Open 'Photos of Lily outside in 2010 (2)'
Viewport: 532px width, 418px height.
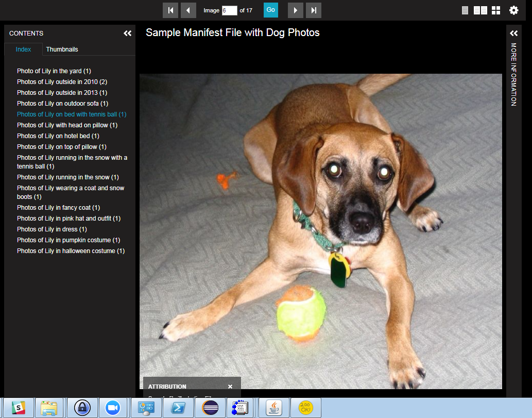click(62, 82)
